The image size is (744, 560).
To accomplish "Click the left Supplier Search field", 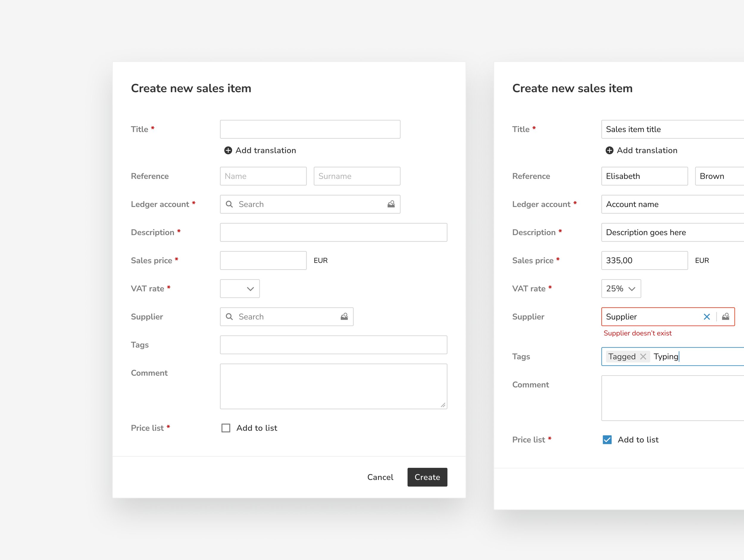I will [287, 317].
